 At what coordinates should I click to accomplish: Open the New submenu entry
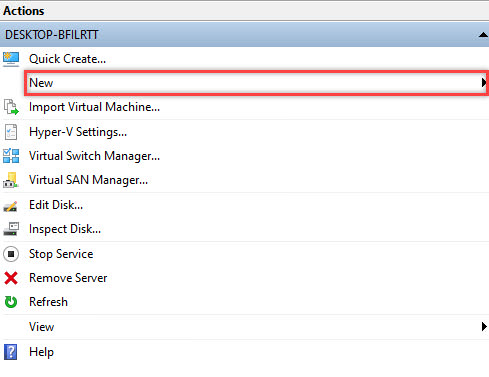[x=256, y=83]
